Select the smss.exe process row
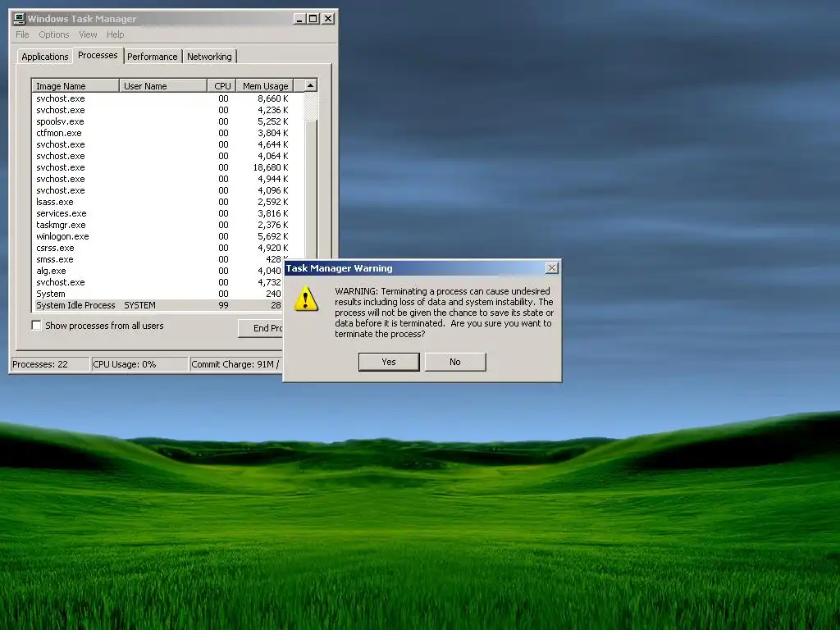Viewport: 840px width, 630px height. tap(158, 259)
